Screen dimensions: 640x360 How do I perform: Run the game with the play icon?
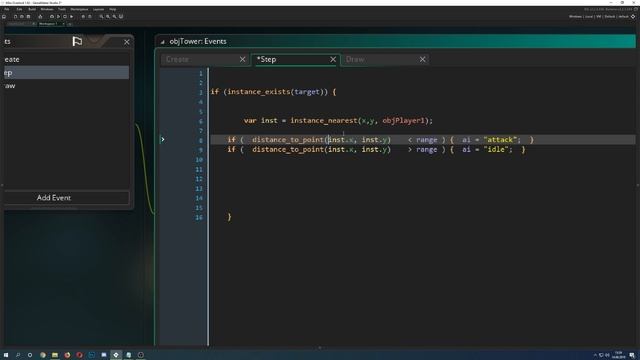click(x=58, y=17)
